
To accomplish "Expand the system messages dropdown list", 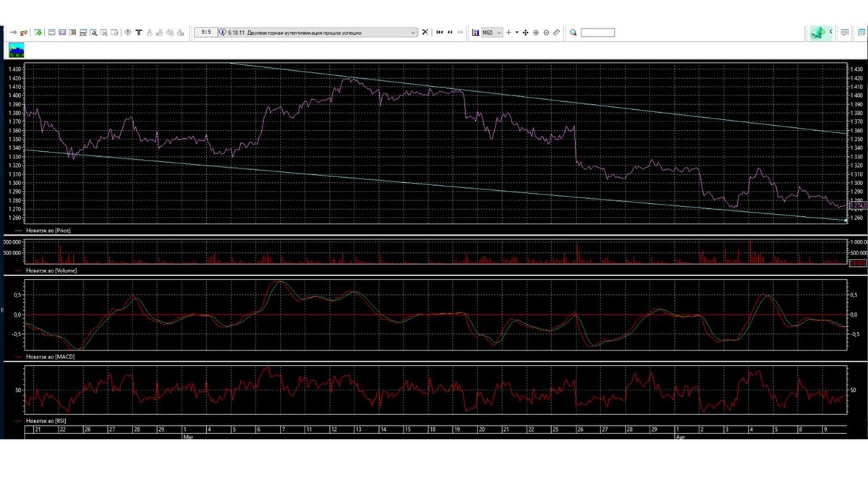I will (x=413, y=33).
